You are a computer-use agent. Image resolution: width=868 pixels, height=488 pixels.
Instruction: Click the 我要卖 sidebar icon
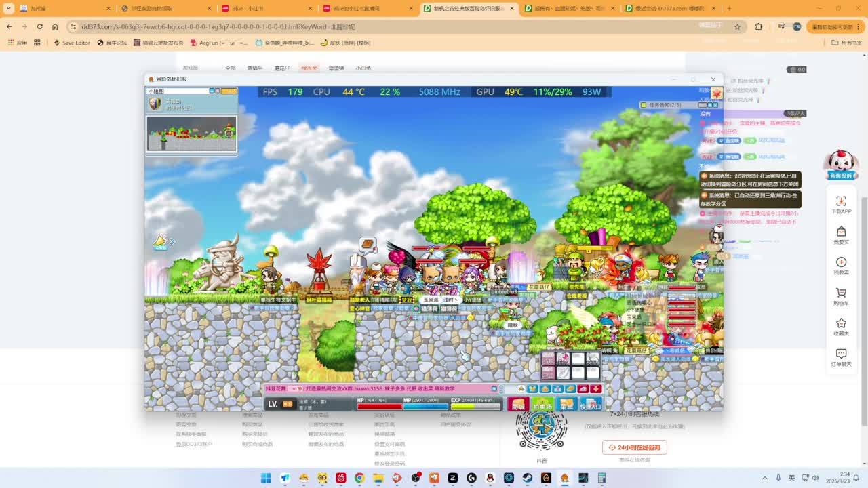tap(842, 266)
